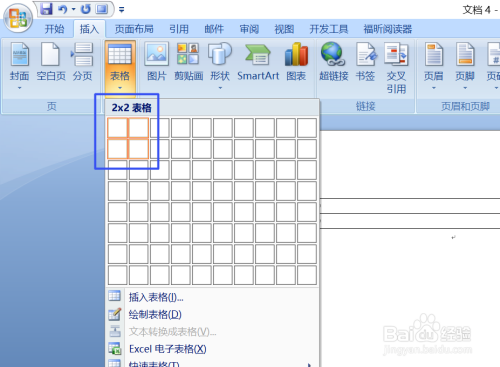This screenshot has height=367, width=500.
Task: Open the 福昕阅读器 tab
Action: click(388, 29)
